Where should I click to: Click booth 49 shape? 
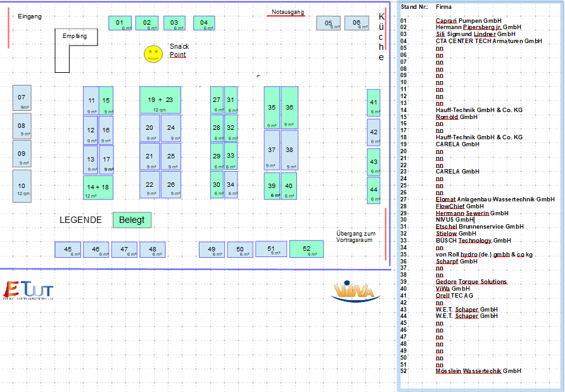coord(212,250)
